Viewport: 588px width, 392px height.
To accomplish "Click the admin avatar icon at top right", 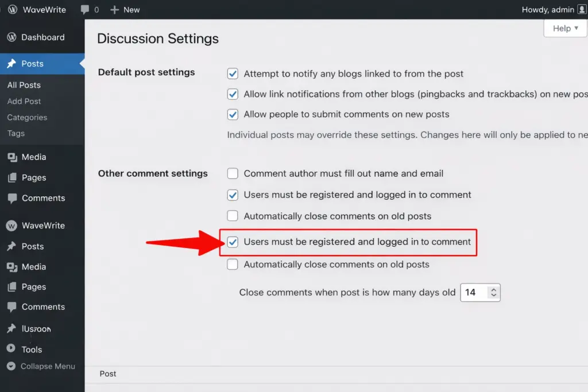I will click(x=582, y=9).
